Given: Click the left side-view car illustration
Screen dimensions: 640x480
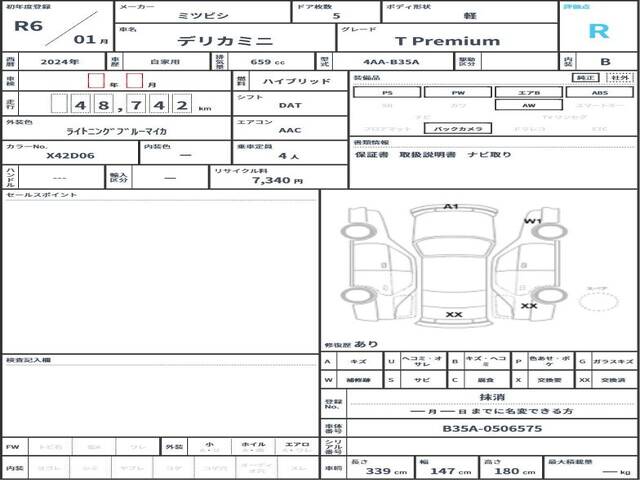Looking at the screenshot, I should 372,262.
